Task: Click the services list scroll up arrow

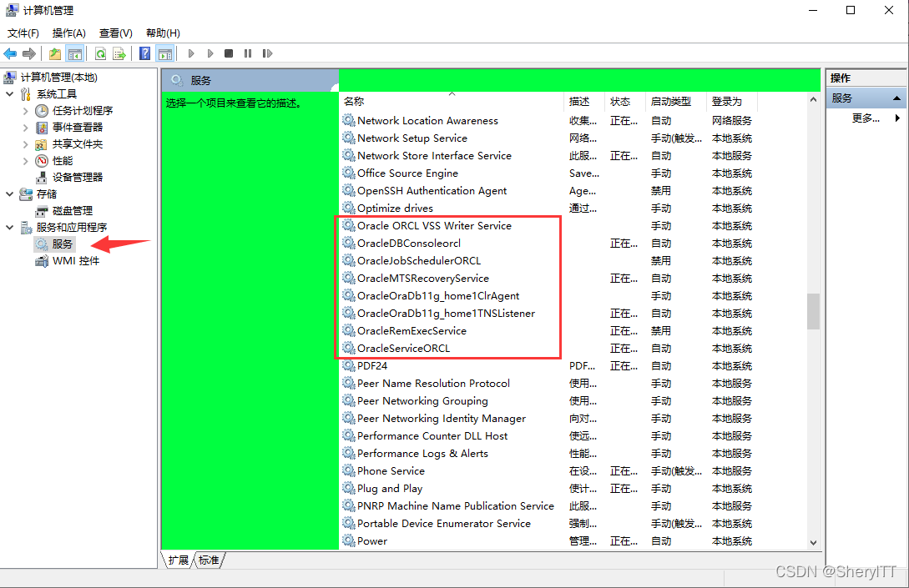Action: (813, 100)
